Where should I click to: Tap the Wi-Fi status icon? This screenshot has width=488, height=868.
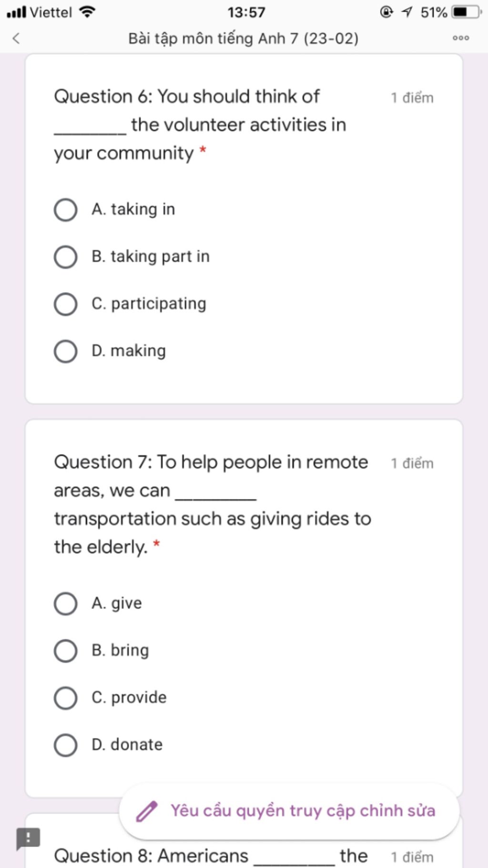(x=87, y=12)
